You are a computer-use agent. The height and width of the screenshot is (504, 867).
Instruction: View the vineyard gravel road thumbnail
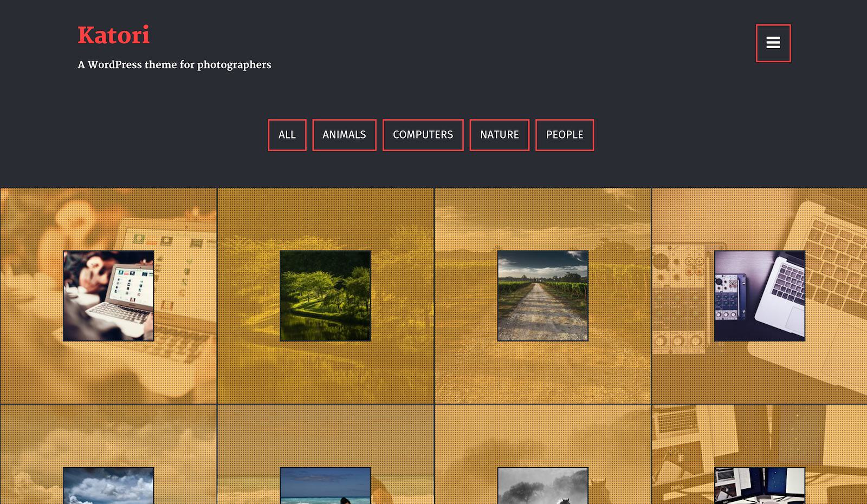[x=542, y=296]
